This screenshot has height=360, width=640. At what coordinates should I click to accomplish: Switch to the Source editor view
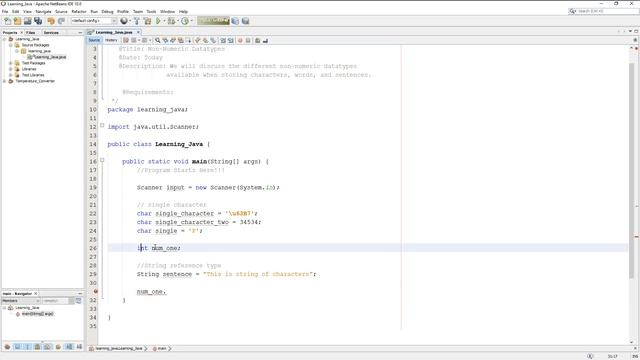point(94,40)
